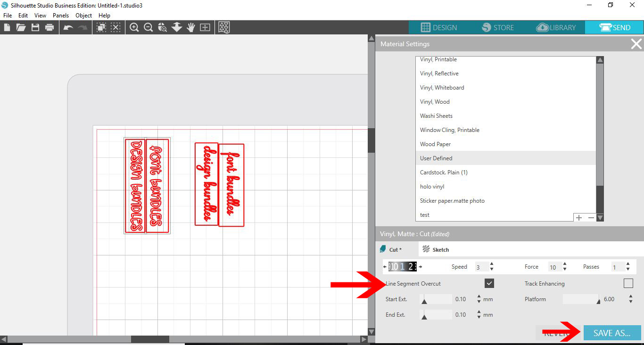Viewport: 644px width, 345px height.
Task: Decrease Force with its down arrow
Action: pos(565,269)
